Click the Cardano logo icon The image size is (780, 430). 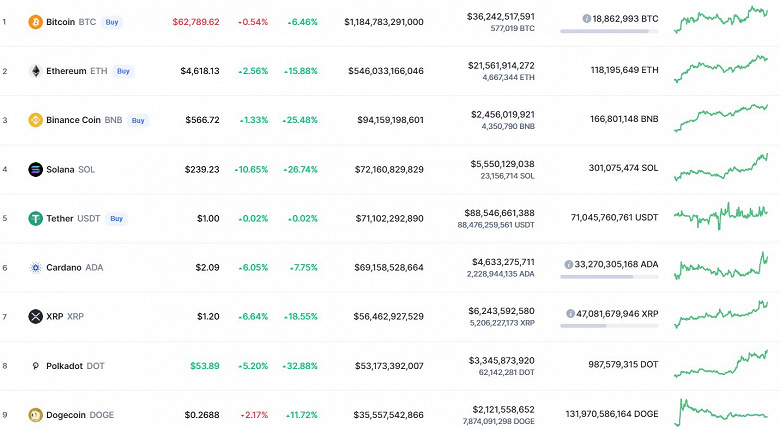36,267
